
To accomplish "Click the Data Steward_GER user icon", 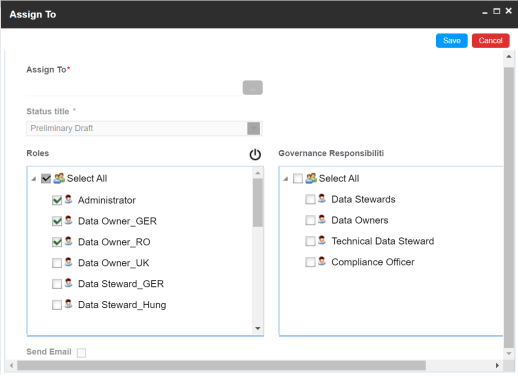I will tap(68, 283).
